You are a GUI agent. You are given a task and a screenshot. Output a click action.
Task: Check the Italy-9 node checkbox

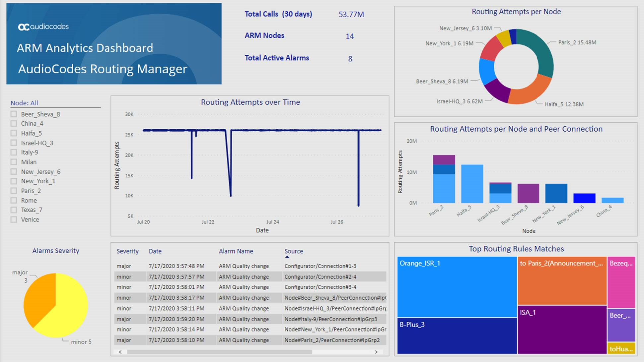(x=14, y=152)
